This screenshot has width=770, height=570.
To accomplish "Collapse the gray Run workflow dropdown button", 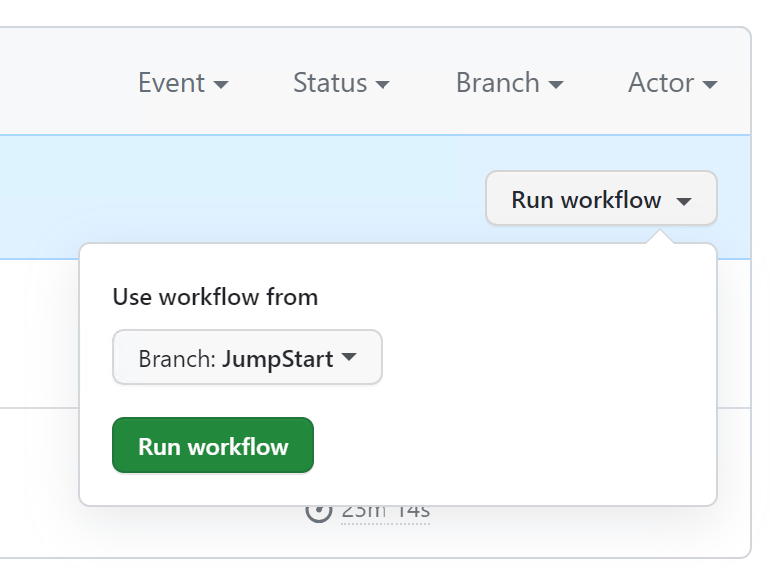I will (600, 199).
